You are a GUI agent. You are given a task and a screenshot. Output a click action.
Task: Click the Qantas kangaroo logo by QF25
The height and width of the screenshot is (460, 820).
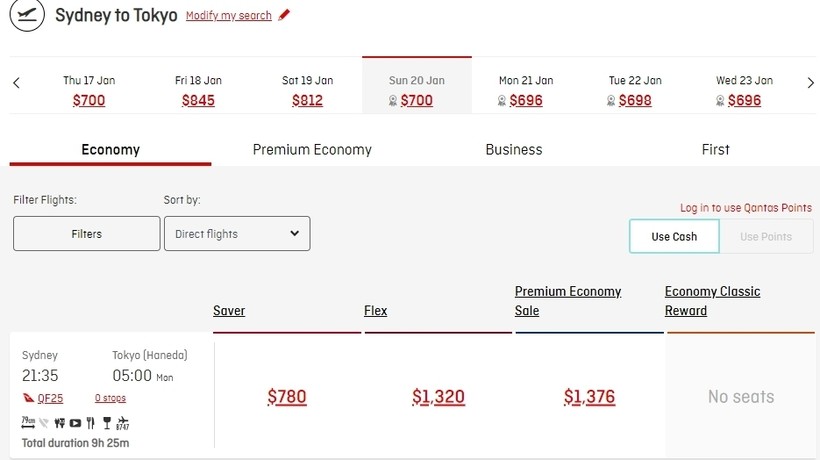tap(28, 398)
